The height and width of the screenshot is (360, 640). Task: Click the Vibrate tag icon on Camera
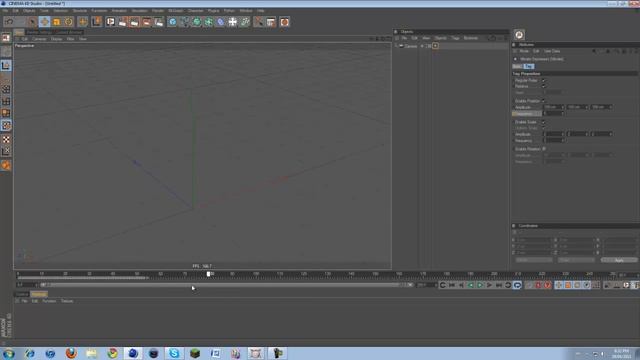tap(436, 46)
